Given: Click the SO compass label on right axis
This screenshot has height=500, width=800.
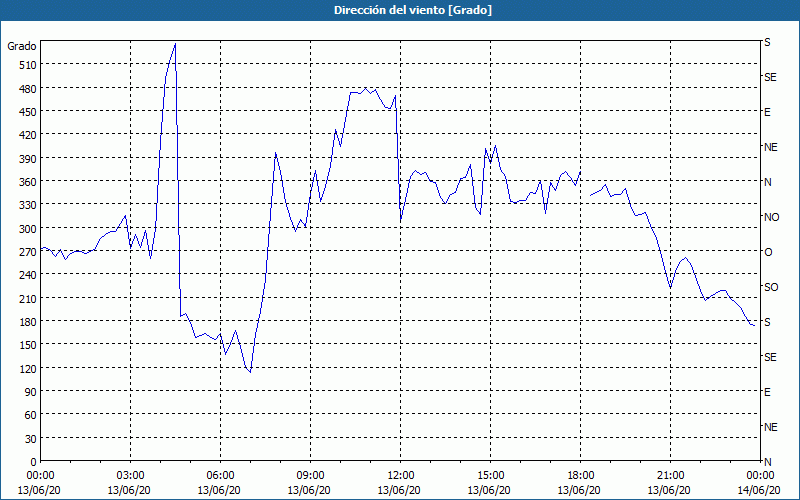Looking at the screenshot, I should click(771, 287).
